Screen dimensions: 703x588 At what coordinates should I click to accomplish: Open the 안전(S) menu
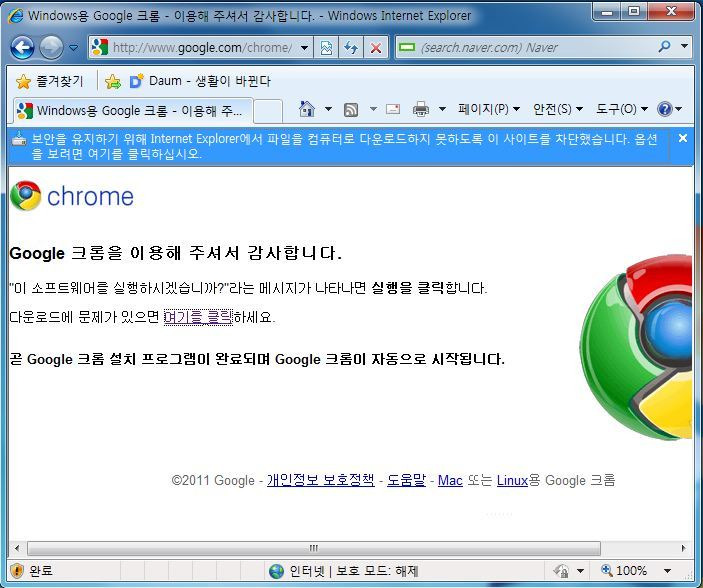(x=557, y=109)
